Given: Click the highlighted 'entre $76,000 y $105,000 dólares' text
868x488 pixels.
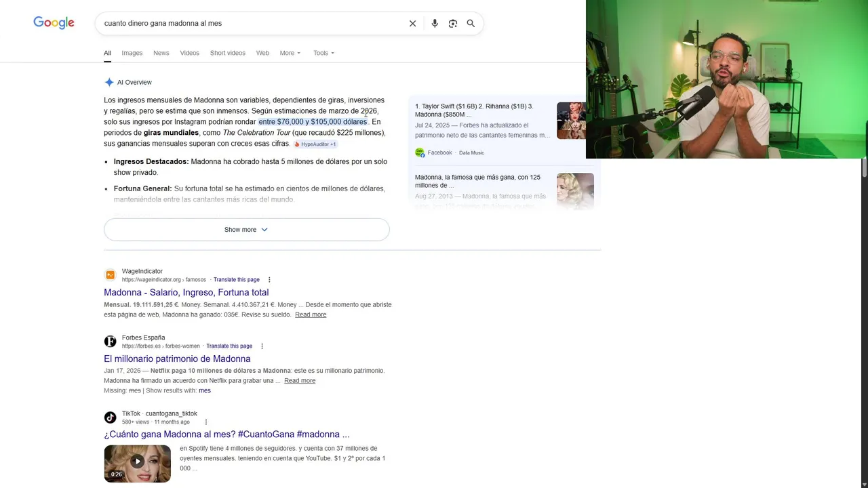Looking at the screenshot, I should click(x=313, y=122).
